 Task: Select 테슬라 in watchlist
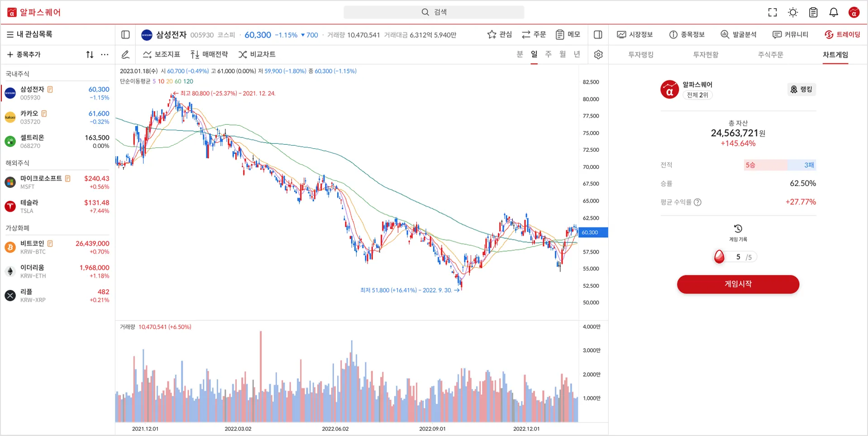pos(57,207)
